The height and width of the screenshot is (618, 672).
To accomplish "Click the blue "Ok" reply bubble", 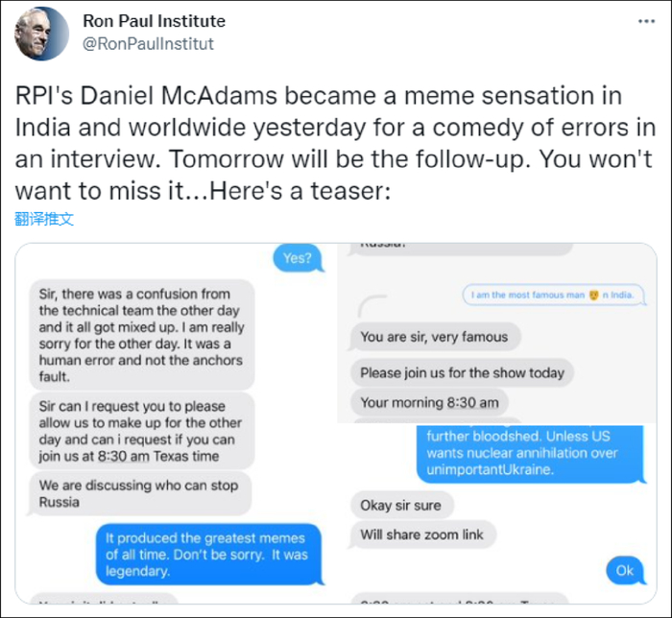I will tap(624, 571).
